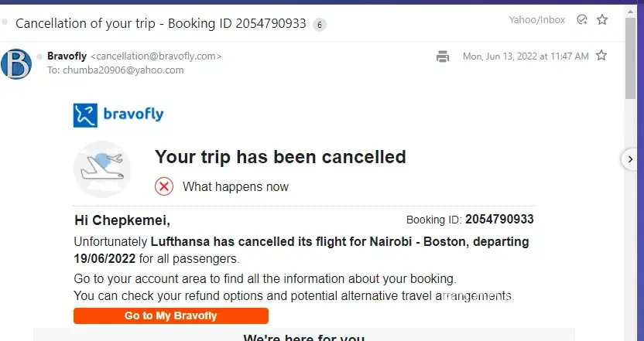Image resolution: width=644 pixels, height=341 pixels.
Task: Print this Bravofly email
Action: coord(443,56)
